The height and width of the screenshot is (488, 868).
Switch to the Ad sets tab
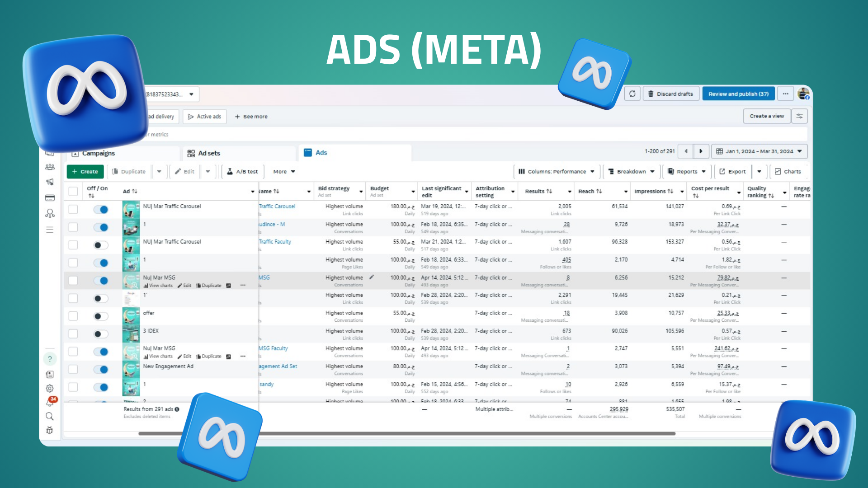pos(209,153)
